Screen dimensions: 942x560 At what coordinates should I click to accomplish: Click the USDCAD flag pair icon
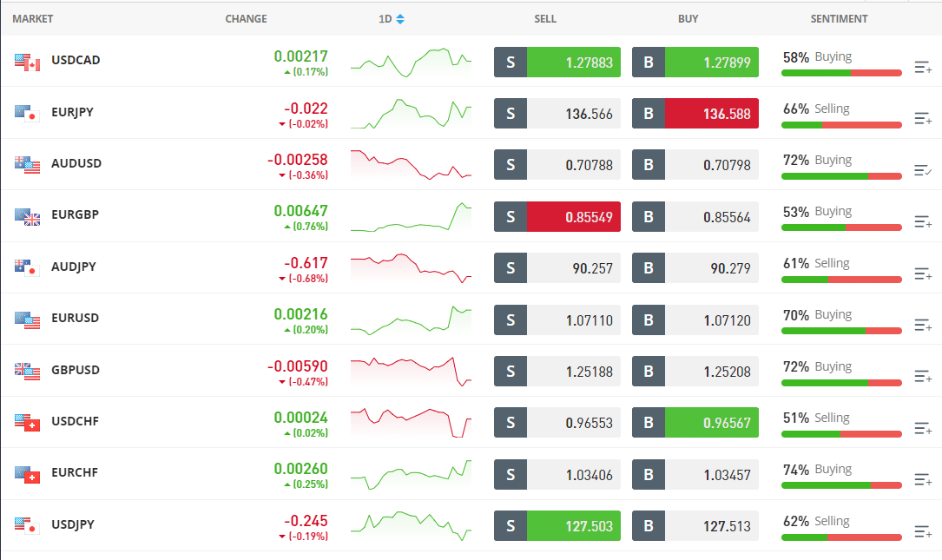point(28,62)
